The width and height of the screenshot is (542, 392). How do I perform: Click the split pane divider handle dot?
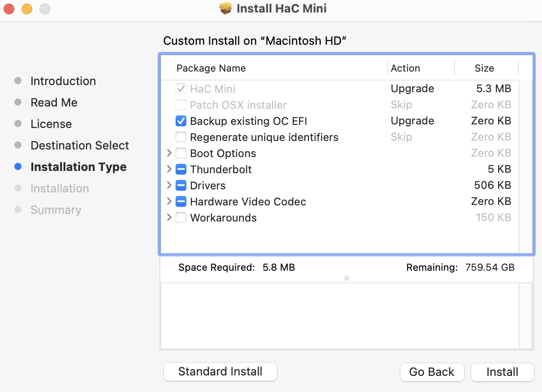[x=347, y=278]
